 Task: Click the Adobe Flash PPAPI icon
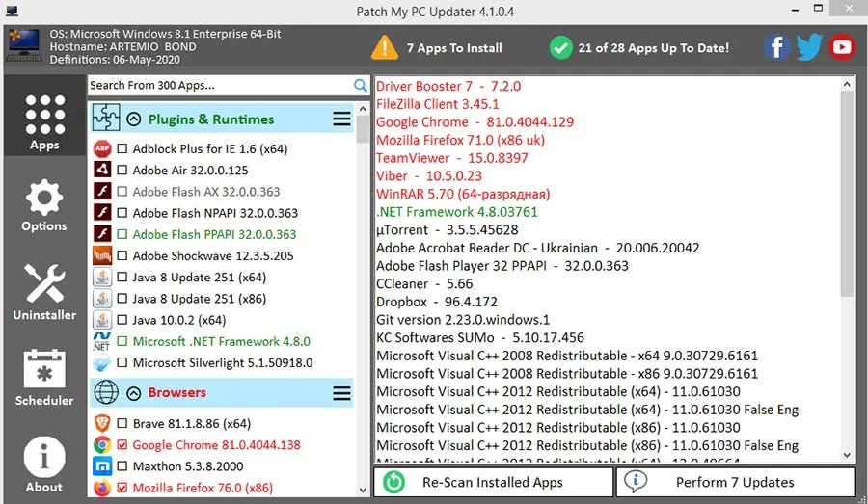pyautogui.click(x=102, y=234)
